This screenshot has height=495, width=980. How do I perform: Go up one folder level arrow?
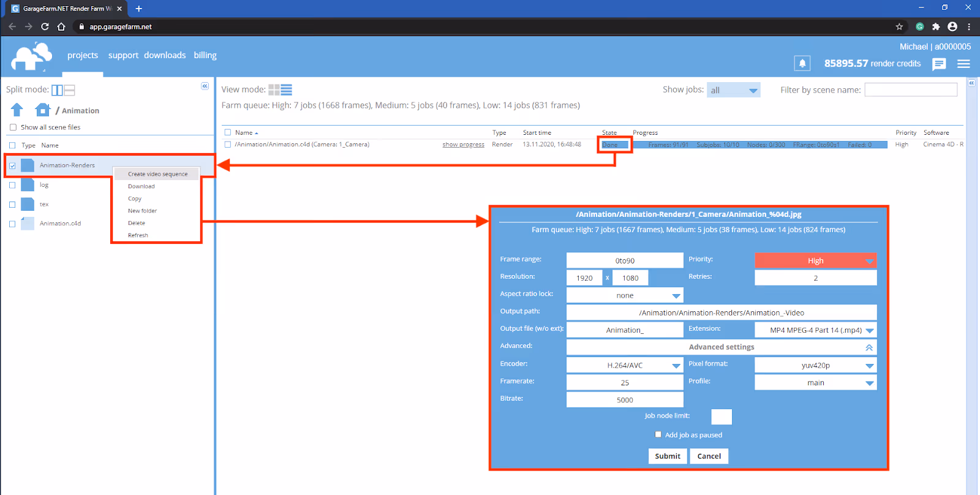click(x=17, y=110)
